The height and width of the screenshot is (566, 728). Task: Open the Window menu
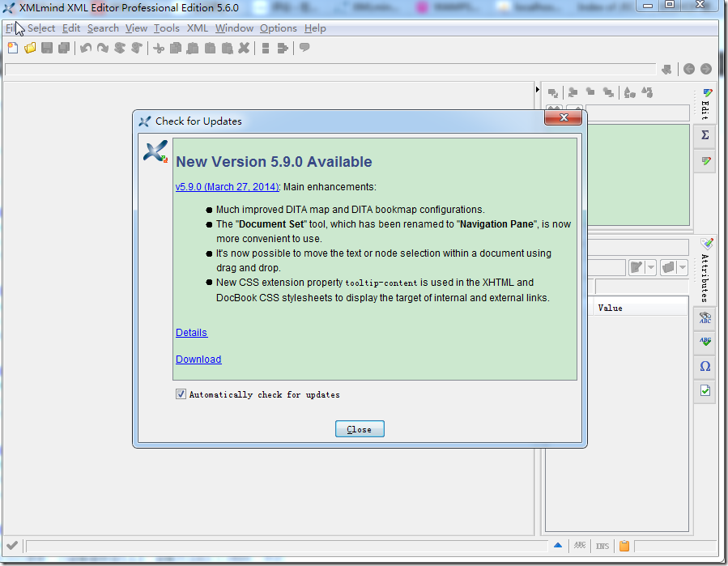234,28
